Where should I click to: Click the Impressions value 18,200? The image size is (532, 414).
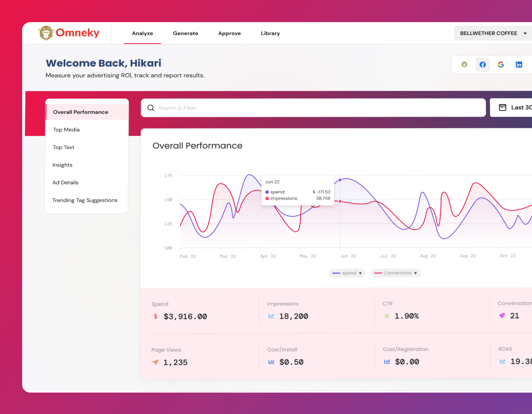[x=293, y=316]
